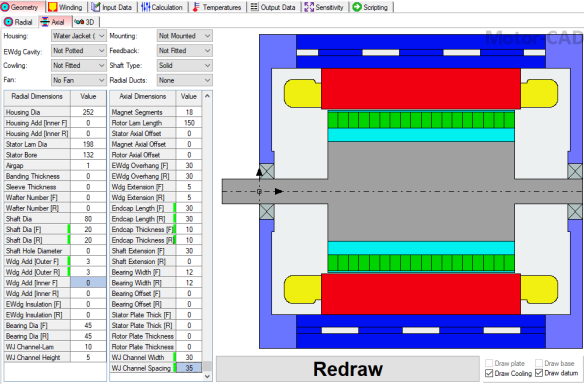This screenshot has width=584, height=384.
Task: Open the Calculation tab
Action: [x=162, y=7]
